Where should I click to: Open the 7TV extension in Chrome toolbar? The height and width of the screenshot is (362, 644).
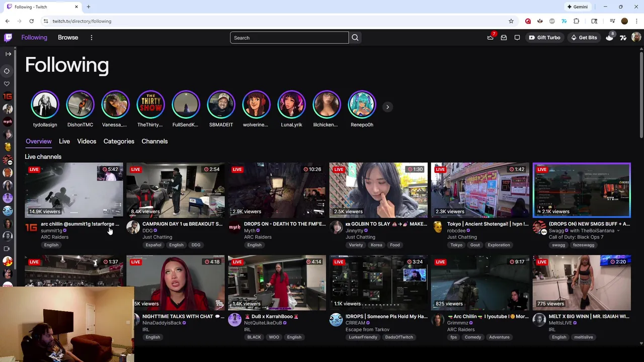click(x=564, y=21)
